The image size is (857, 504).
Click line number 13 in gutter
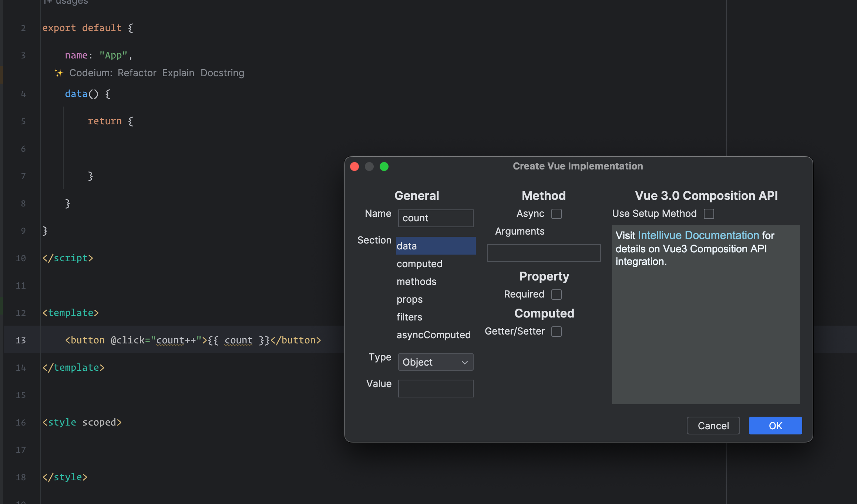21,340
